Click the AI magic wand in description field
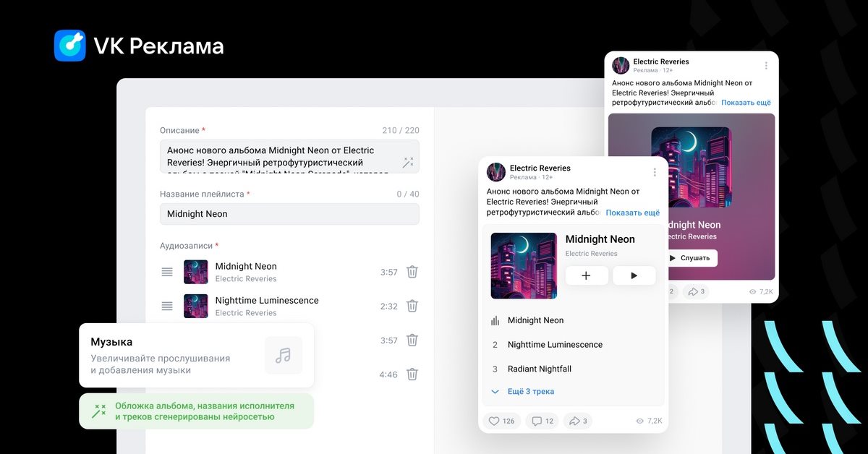The height and width of the screenshot is (454, 868). [x=408, y=163]
